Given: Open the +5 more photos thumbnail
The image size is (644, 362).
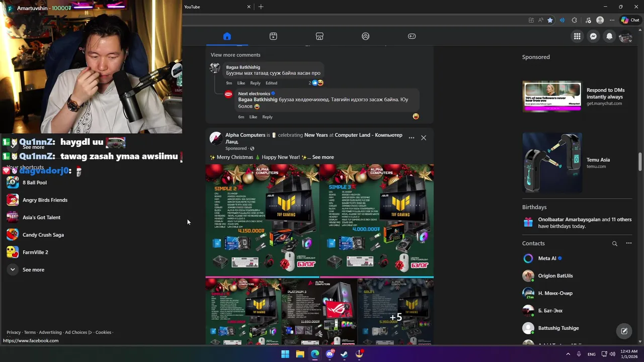Looking at the screenshot, I should 395,312.
